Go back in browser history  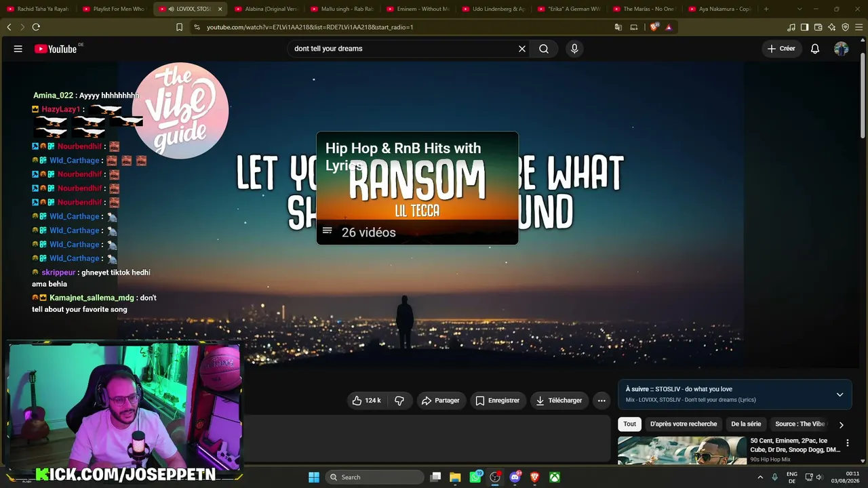tap(9, 27)
